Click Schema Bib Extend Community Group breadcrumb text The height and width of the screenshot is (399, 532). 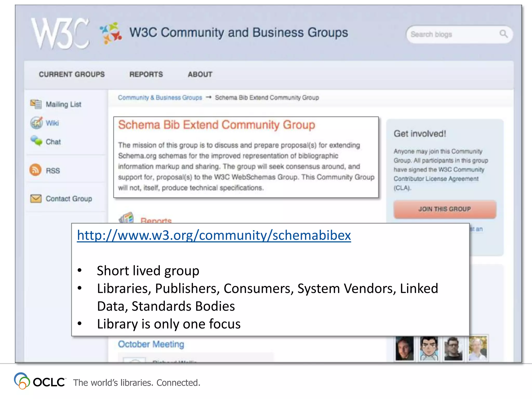click(x=267, y=98)
